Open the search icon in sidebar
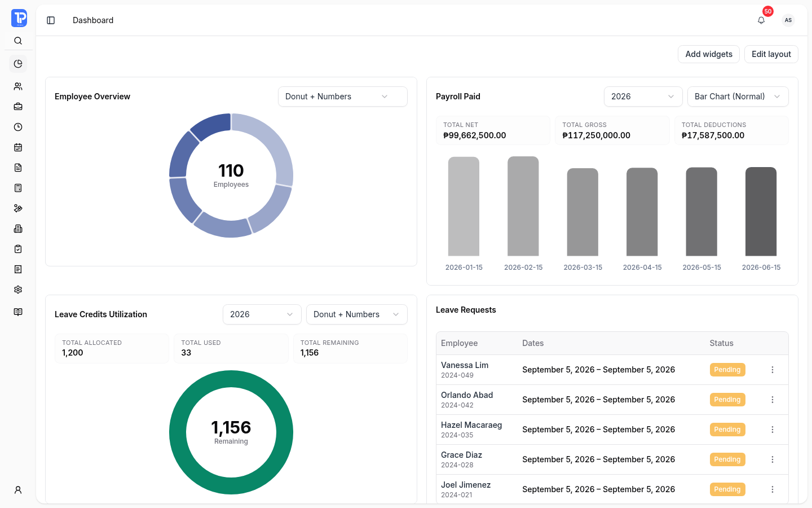 coord(18,41)
